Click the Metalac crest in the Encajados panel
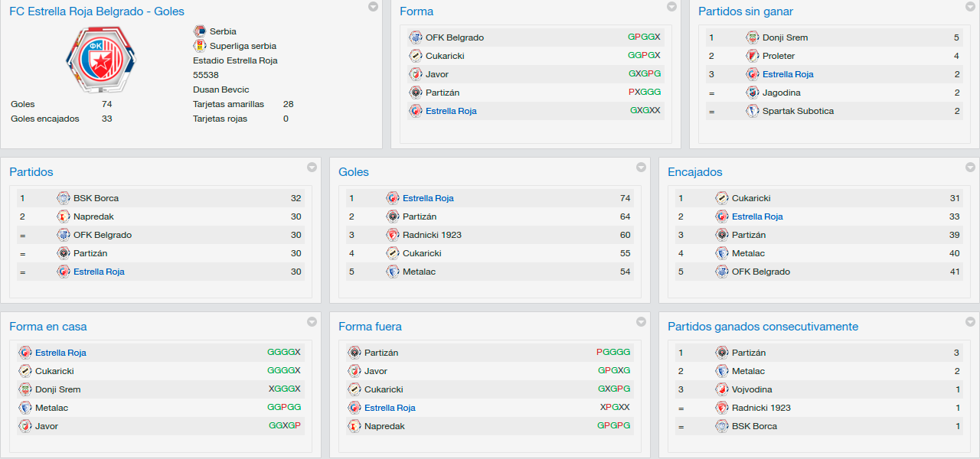The height and width of the screenshot is (459, 980). [x=722, y=253]
